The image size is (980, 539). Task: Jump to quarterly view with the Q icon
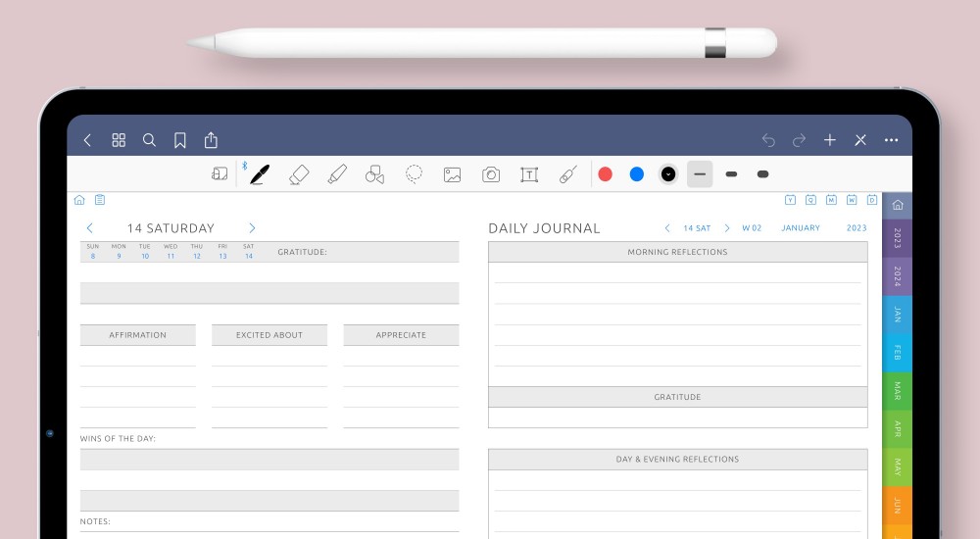pyautogui.click(x=810, y=200)
